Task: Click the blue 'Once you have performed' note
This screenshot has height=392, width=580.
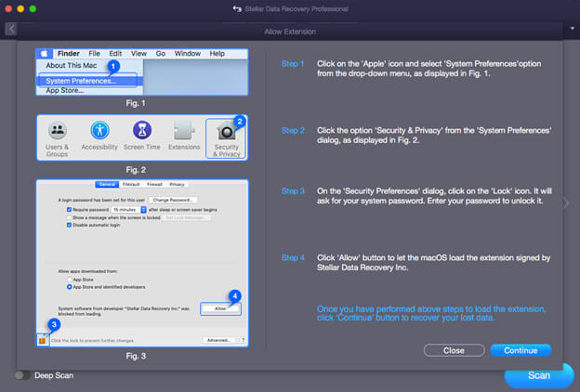Action: tap(431, 313)
